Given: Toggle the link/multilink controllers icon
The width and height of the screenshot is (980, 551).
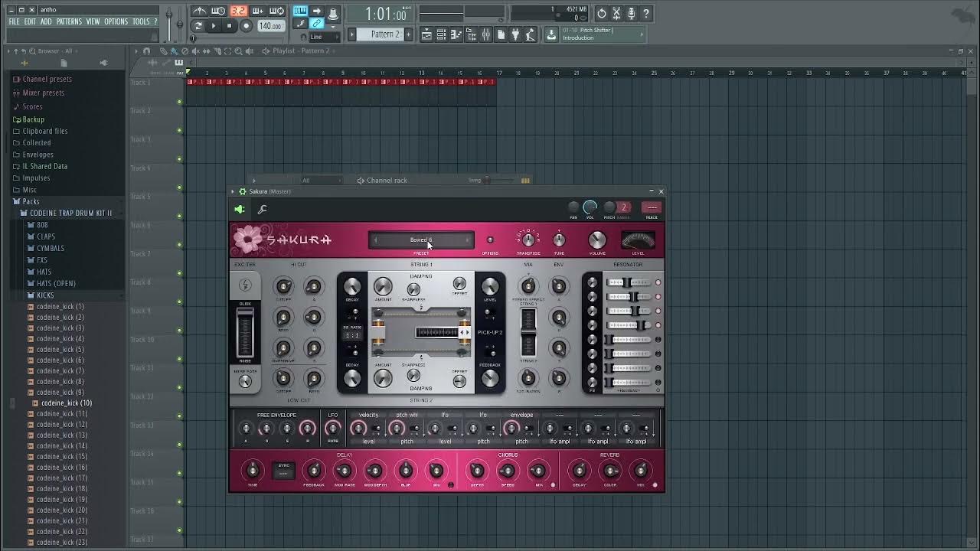Looking at the screenshot, I should pyautogui.click(x=317, y=24).
